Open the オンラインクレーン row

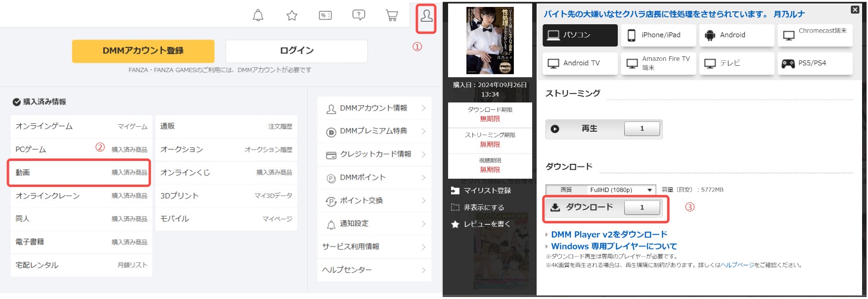tap(82, 196)
